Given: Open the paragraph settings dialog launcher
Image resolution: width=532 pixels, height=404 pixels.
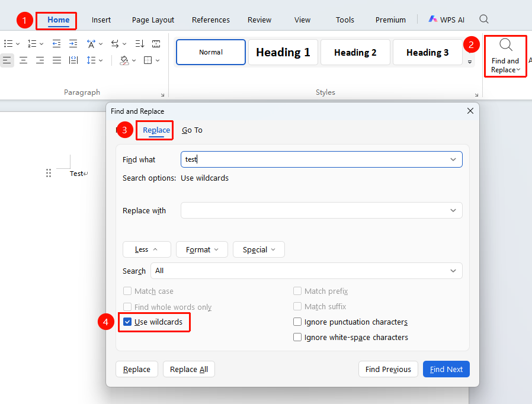Looking at the screenshot, I should tap(162, 95).
